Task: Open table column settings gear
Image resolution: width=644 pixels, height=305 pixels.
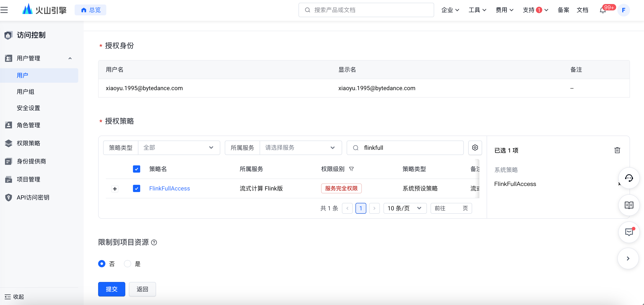Action: coord(475,148)
